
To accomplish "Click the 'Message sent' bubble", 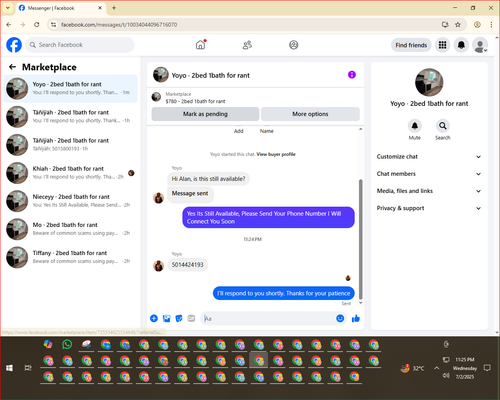I will [190, 194].
